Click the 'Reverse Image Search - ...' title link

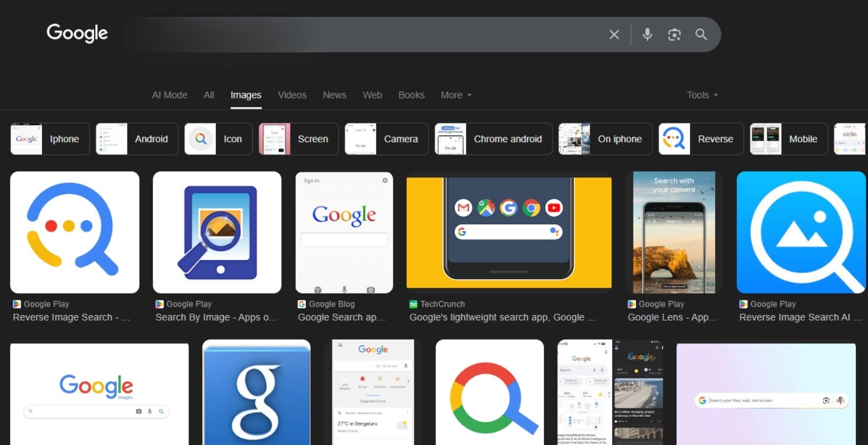tap(71, 317)
